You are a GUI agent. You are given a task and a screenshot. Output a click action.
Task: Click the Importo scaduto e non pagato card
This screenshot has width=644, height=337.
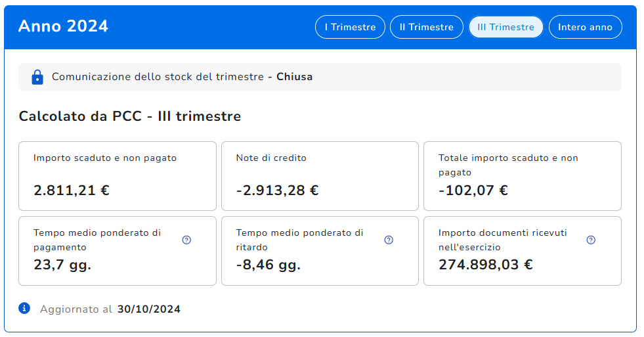click(x=118, y=175)
